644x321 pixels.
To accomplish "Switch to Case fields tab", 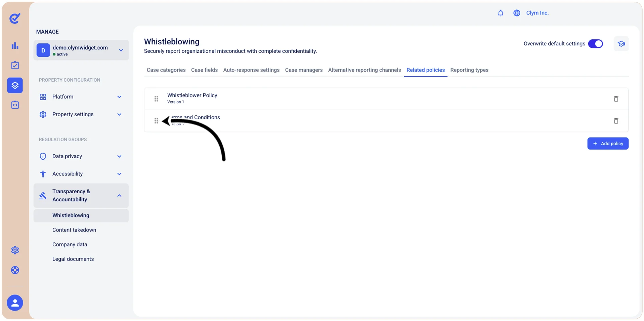I will pyautogui.click(x=204, y=70).
